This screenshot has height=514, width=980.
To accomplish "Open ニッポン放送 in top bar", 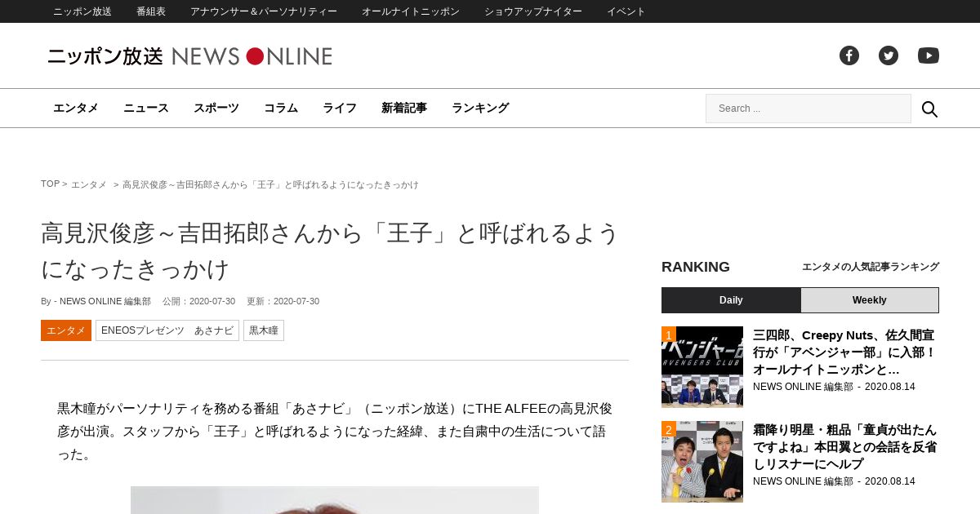I will point(82,11).
